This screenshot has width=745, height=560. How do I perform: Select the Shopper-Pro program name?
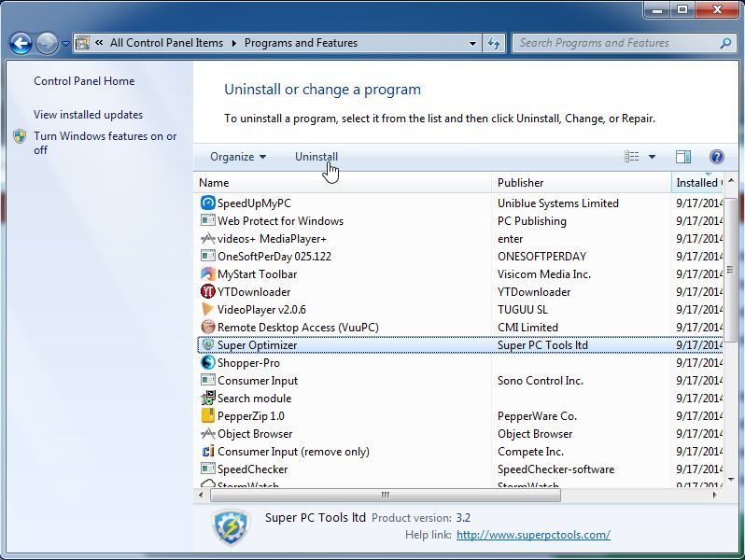tap(248, 363)
